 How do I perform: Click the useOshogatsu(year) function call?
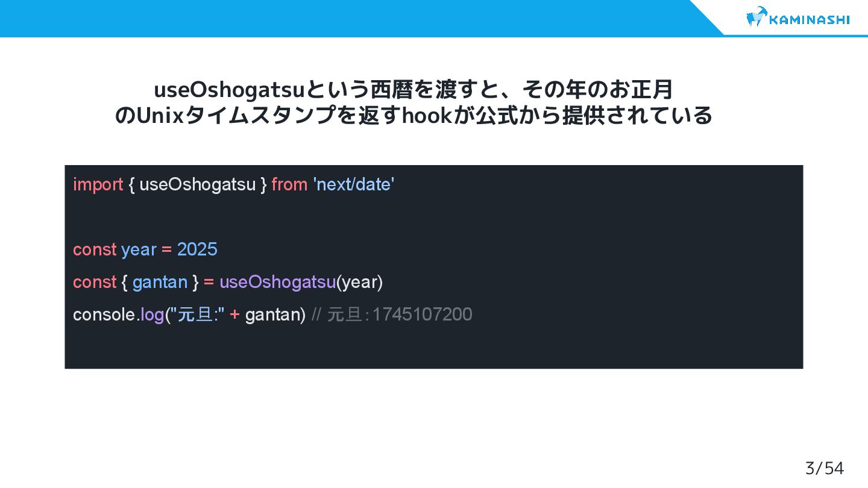click(x=301, y=282)
